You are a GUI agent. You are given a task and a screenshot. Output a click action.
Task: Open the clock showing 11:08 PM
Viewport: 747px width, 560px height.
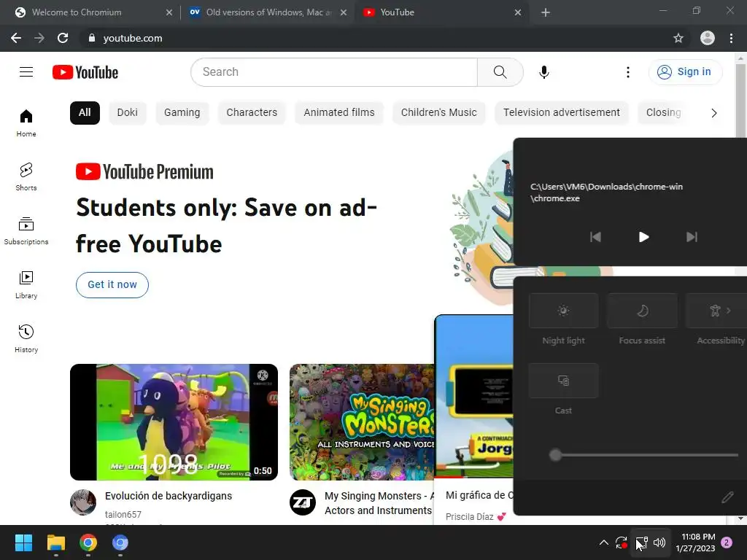point(695,542)
